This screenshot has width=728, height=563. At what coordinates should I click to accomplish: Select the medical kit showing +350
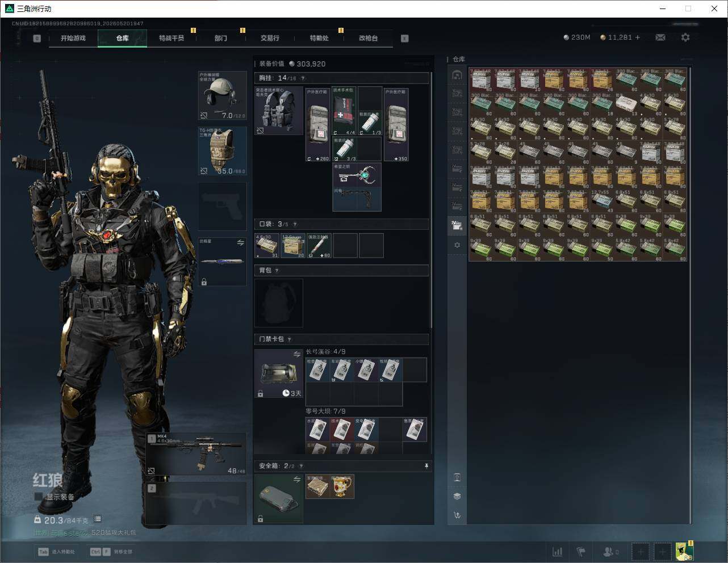point(396,124)
